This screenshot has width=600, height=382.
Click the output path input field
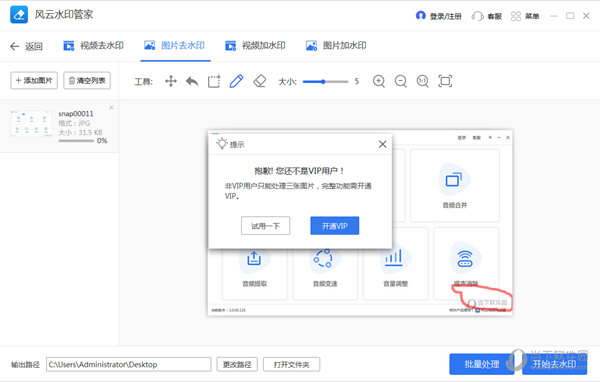click(x=129, y=364)
